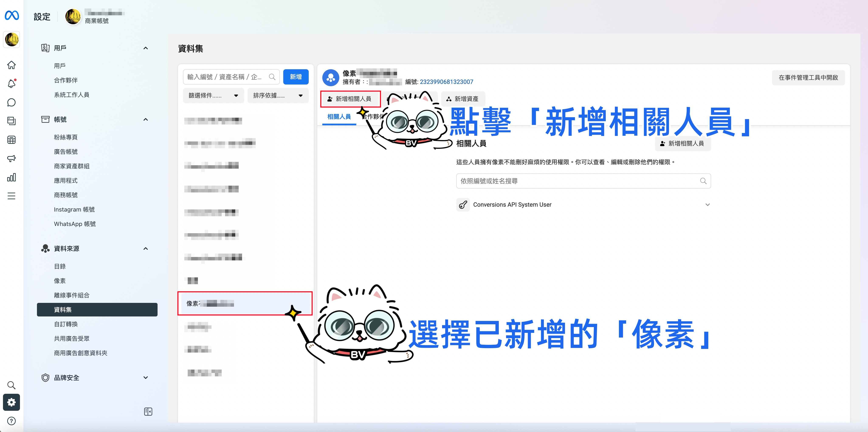Click the settings gear icon

coord(11,402)
